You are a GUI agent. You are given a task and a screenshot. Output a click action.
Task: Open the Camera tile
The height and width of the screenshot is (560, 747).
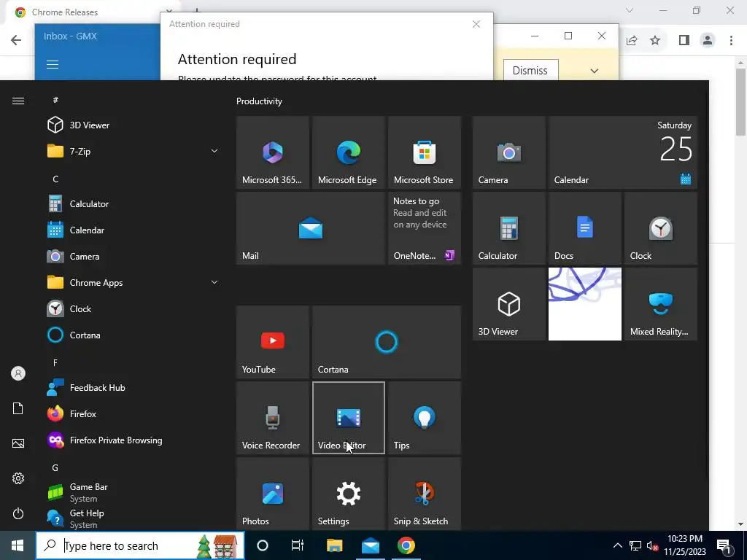(x=508, y=152)
